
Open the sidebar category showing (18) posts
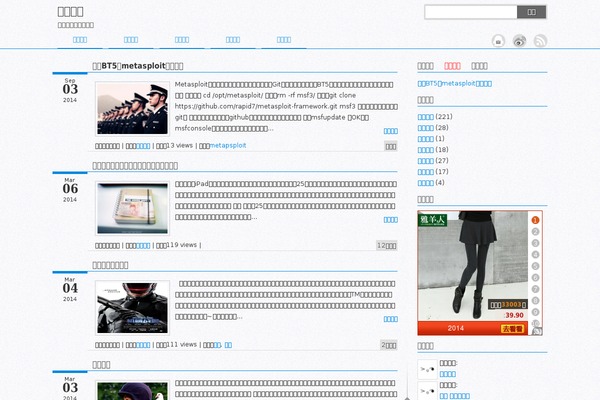426,150
